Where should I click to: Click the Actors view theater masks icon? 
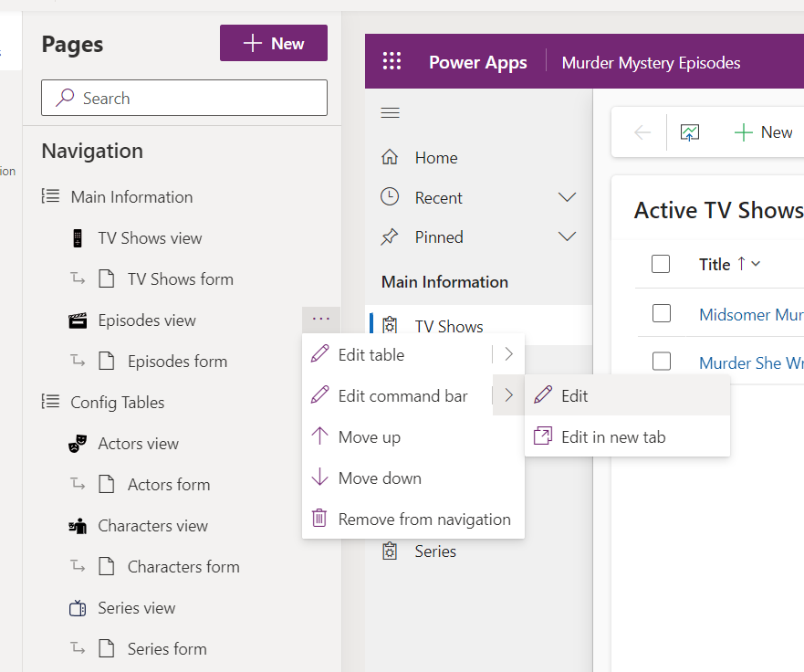click(x=78, y=443)
